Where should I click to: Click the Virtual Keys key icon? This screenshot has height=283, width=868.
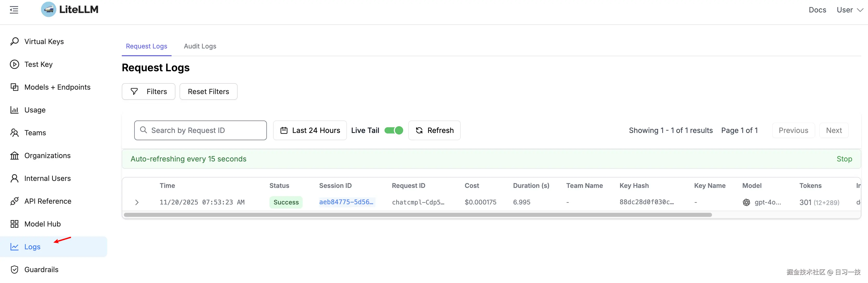15,41
